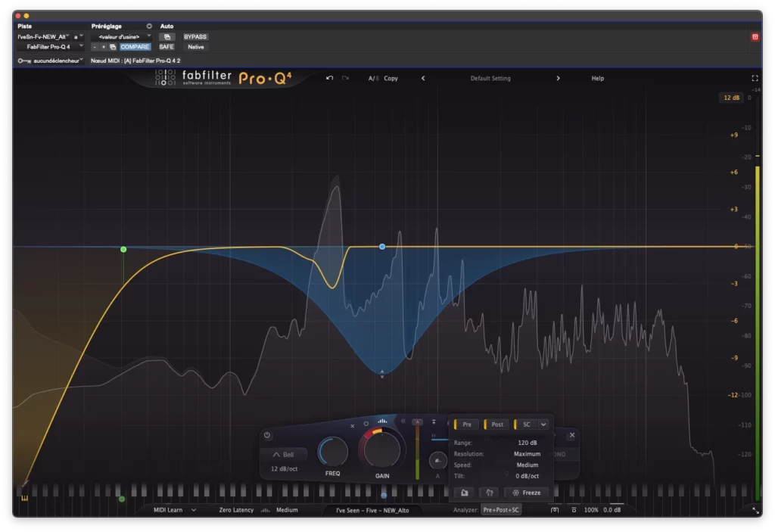Toggle A/B state button

(x=373, y=78)
